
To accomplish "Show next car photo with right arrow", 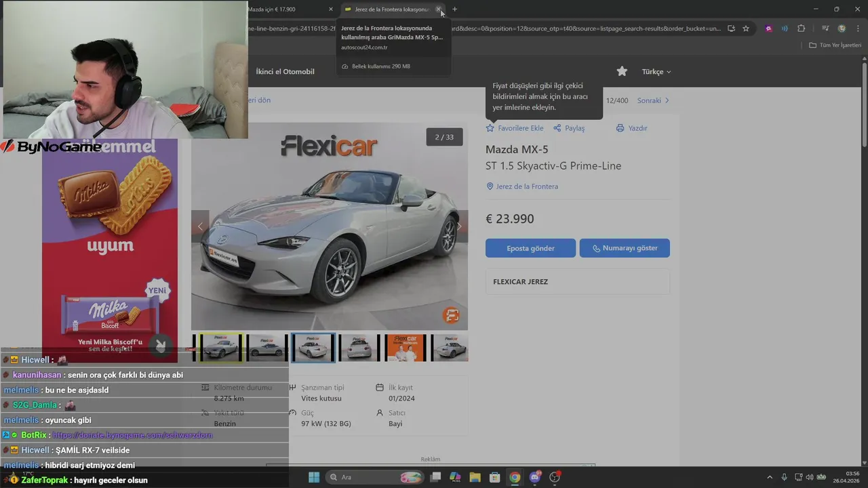I will pyautogui.click(x=459, y=226).
